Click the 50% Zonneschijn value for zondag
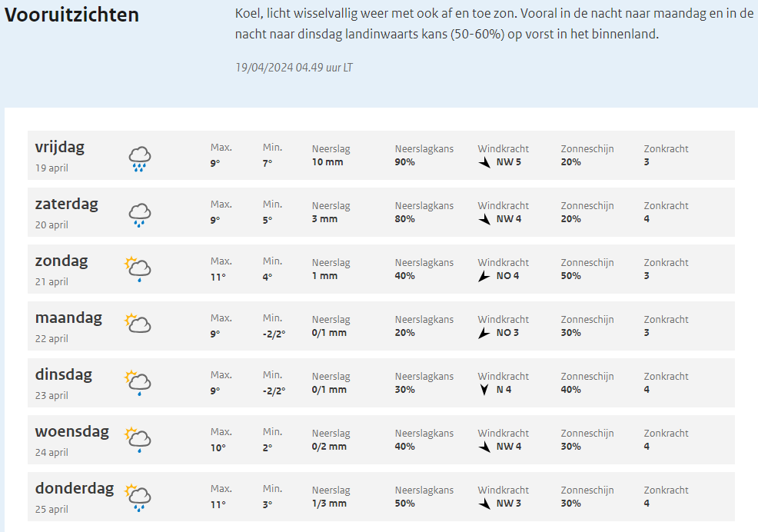The height and width of the screenshot is (532, 758). 571,276
